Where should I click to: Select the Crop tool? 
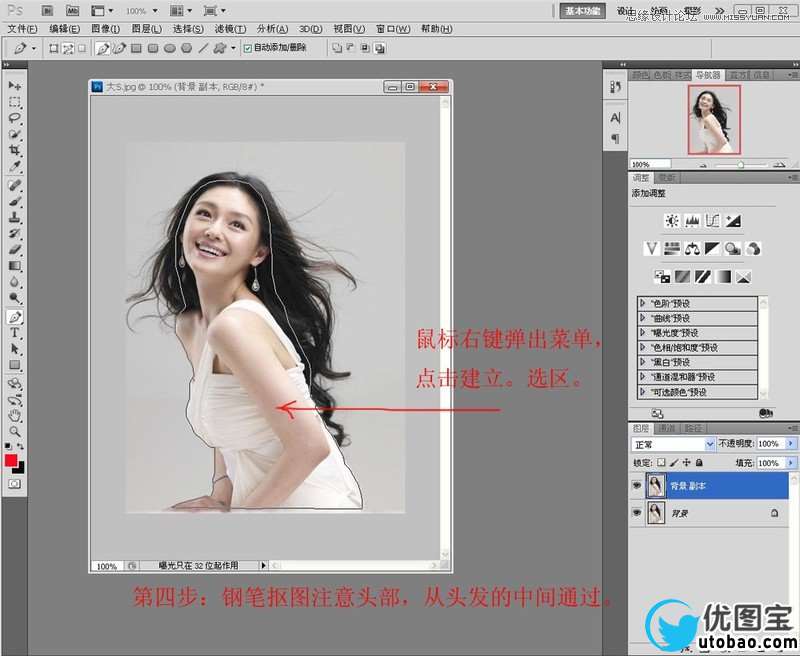pyautogui.click(x=15, y=150)
